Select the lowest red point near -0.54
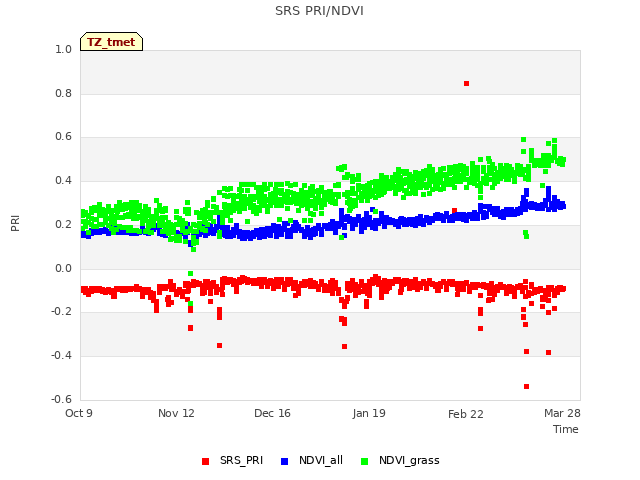Viewport: 640px width, 480px height. 527,387
